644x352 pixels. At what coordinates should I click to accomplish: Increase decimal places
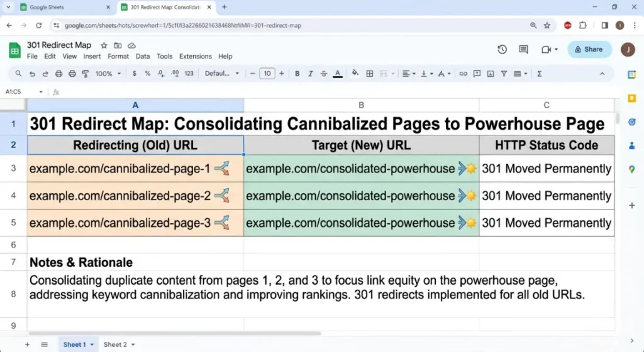(x=175, y=74)
